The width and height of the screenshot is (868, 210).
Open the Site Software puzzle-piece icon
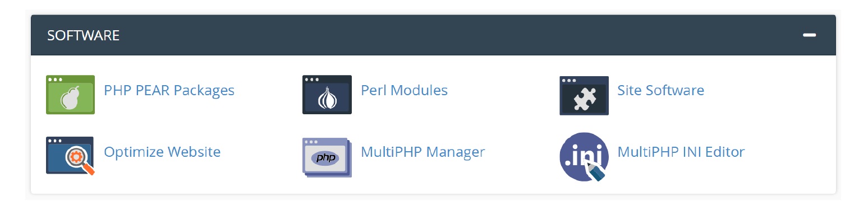click(584, 95)
